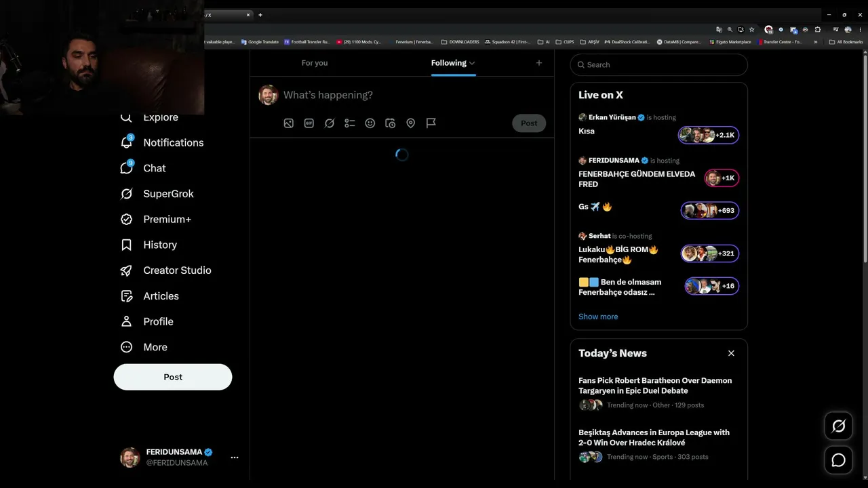Image resolution: width=868 pixels, height=488 pixels.
Task: Schedule the post with the calendar icon
Action: (x=391, y=123)
